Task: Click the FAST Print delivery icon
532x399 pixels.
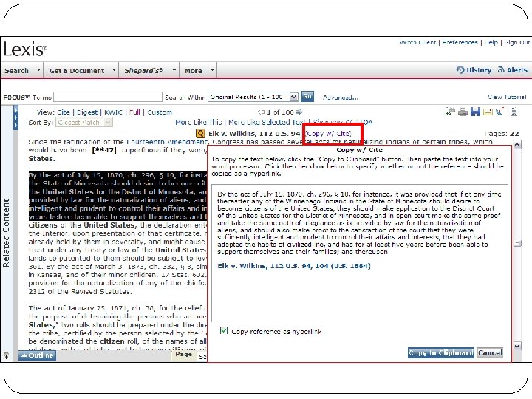Action: click(450, 112)
